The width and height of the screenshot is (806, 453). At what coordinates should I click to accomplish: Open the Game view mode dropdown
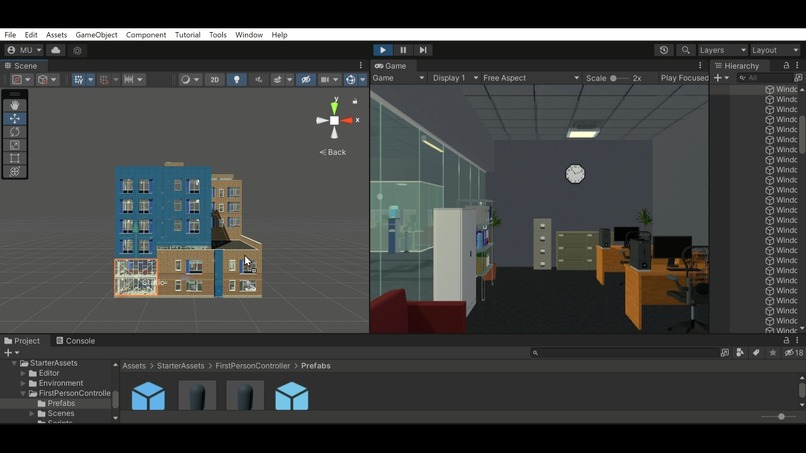(398, 78)
